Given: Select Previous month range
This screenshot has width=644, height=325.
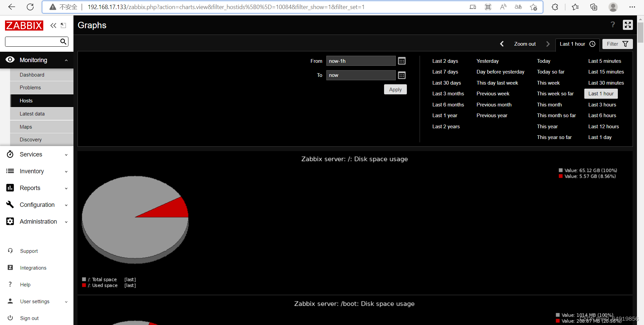Looking at the screenshot, I should click(x=494, y=105).
